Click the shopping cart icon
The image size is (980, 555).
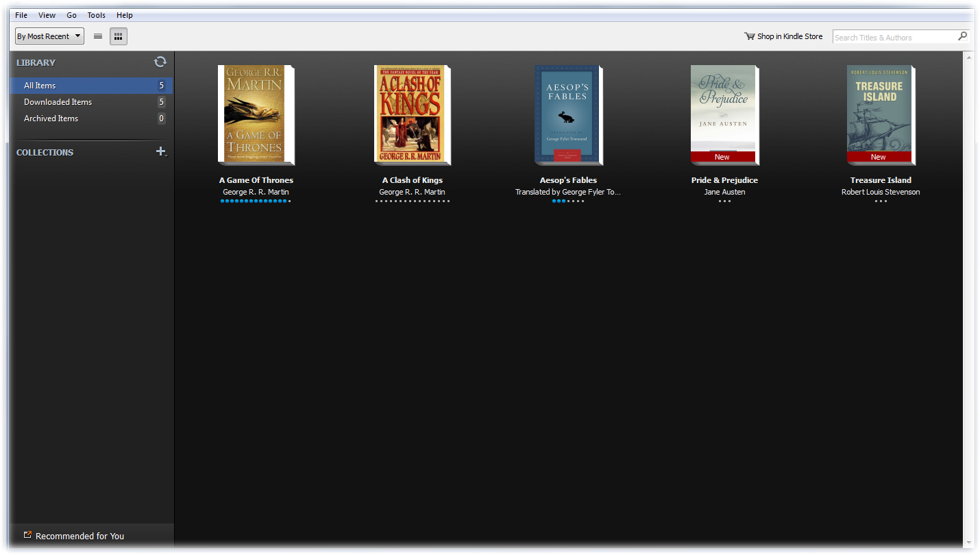[x=750, y=36]
